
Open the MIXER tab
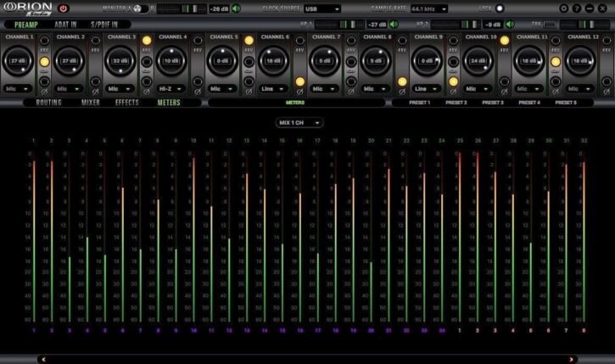point(91,103)
